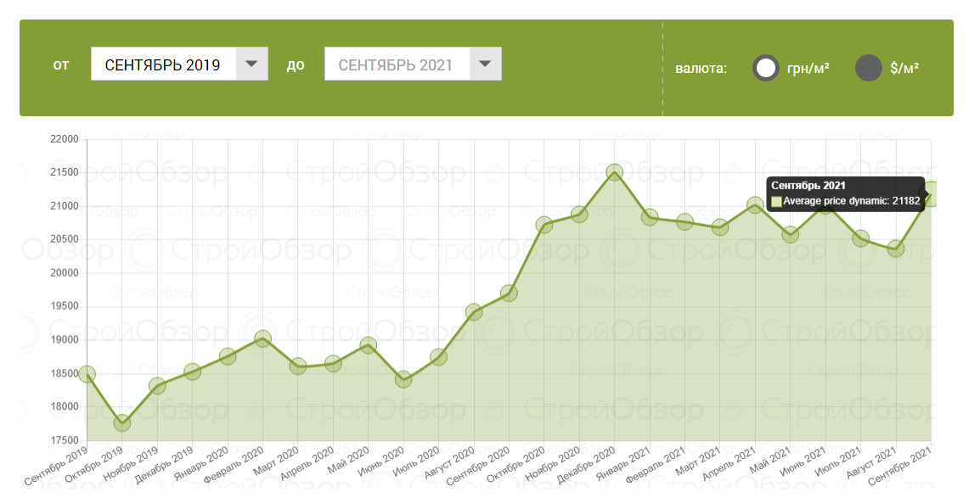
Task: Click the Август 2021 data point
Action: (896, 249)
